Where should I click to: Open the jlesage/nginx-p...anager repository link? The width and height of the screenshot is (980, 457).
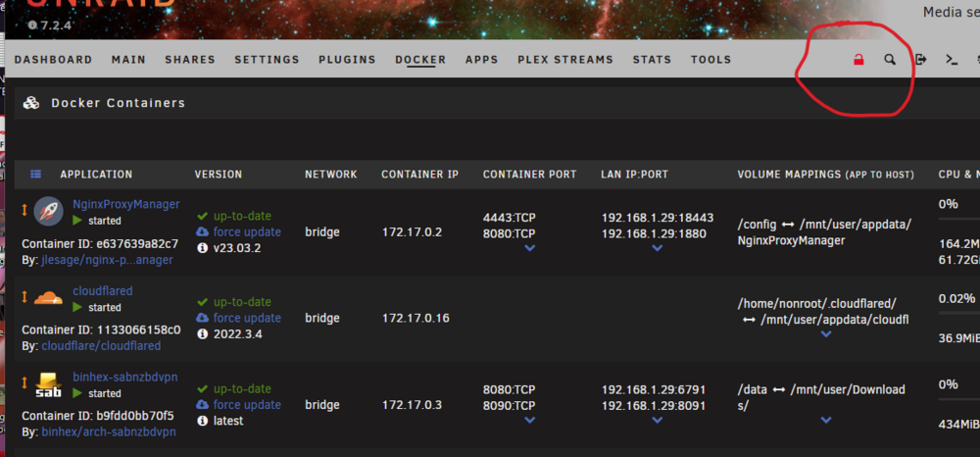108,260
